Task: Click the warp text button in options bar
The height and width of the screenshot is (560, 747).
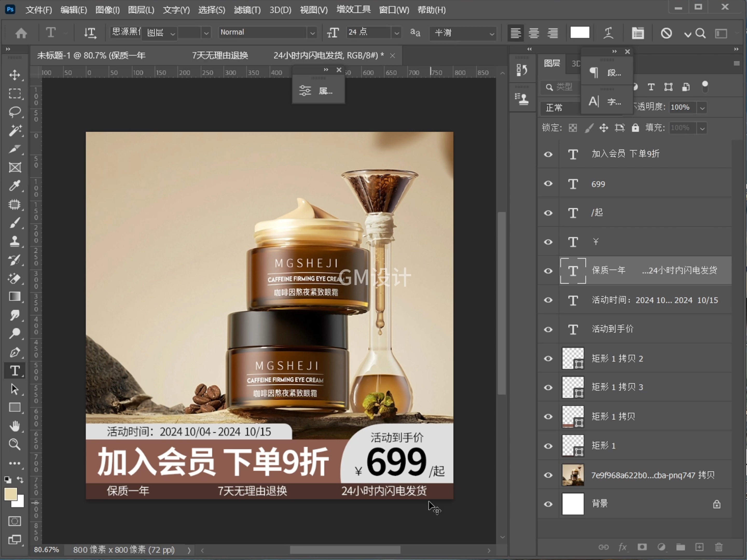Action: pyautogui.click(x=608, y=32)
